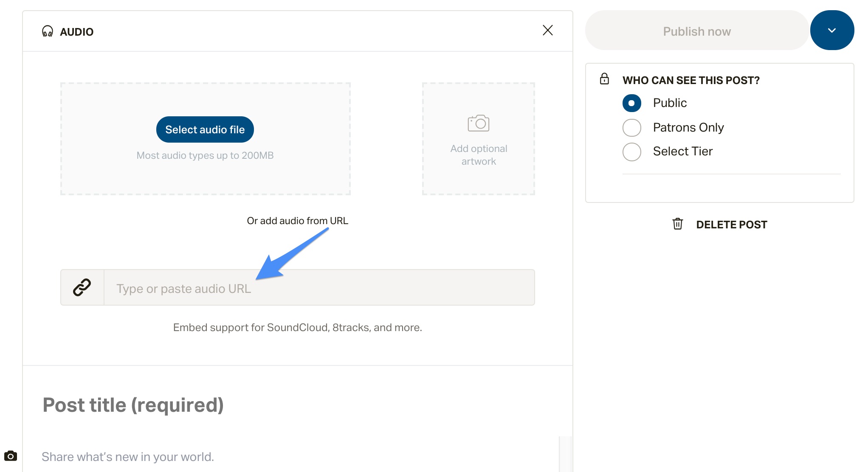Click Select audio file button

[205, 129]
